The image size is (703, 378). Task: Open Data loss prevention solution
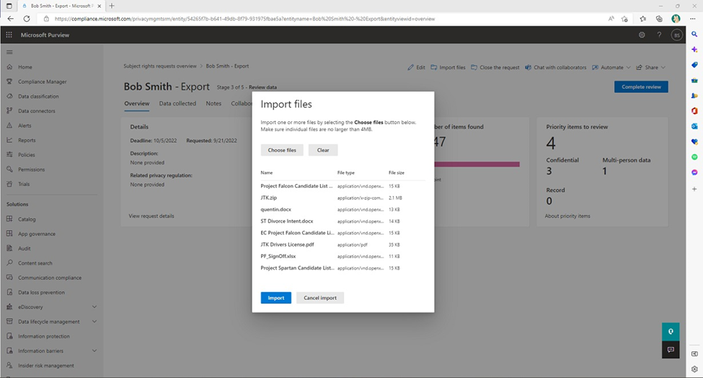(41, 292)
